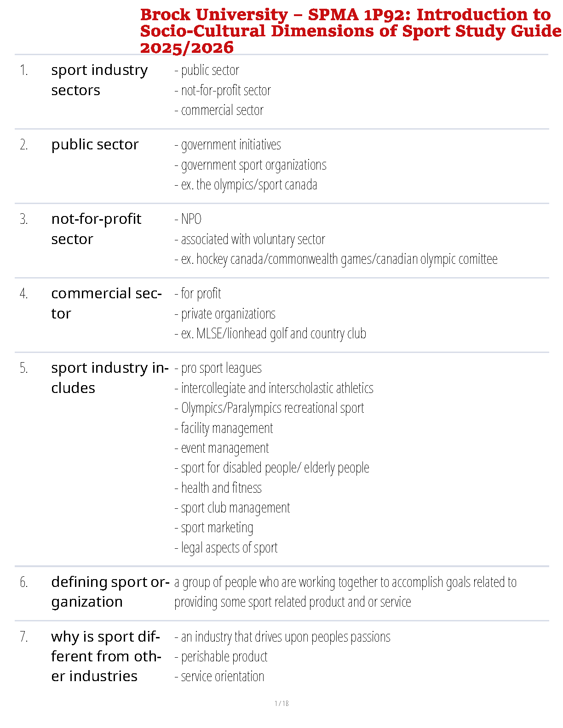Screen dimensions: 563x728
Task: Select the term "public sector" in row 2
Action: tap(95, 144)
